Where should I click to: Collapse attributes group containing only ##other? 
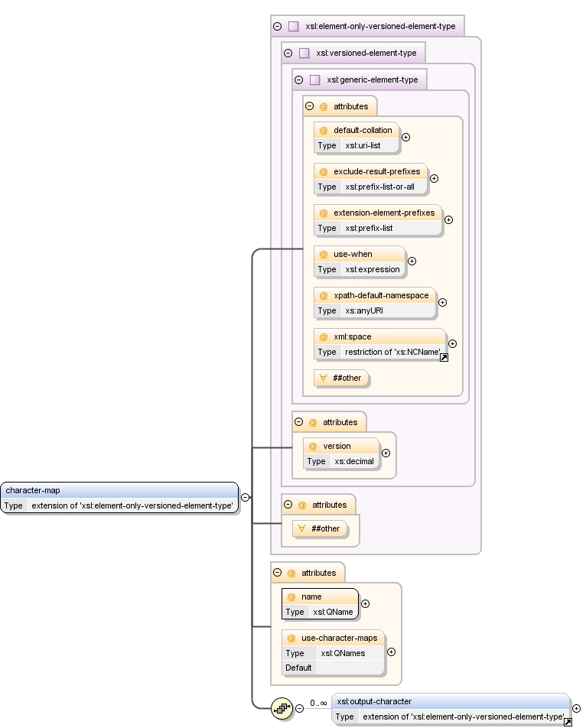pos(288,505)
